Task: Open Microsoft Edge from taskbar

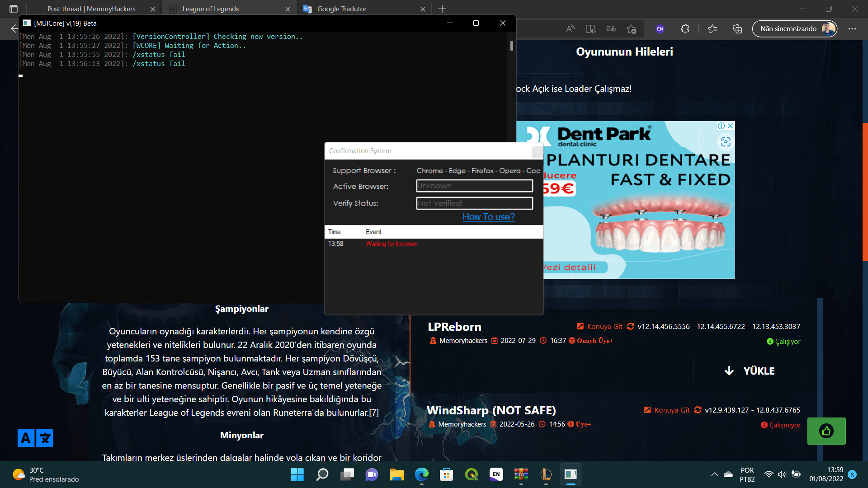Action: [x=421, y=474]
